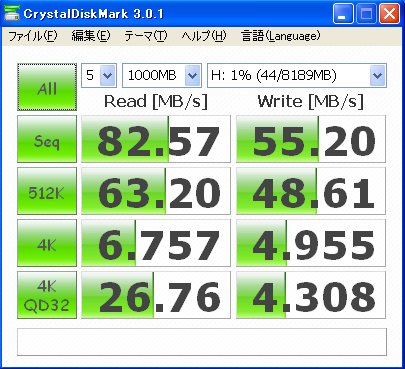This screenshot has height=369, width=405.
Task: Start the Seq benchmark
Action: tap(47, 139)
